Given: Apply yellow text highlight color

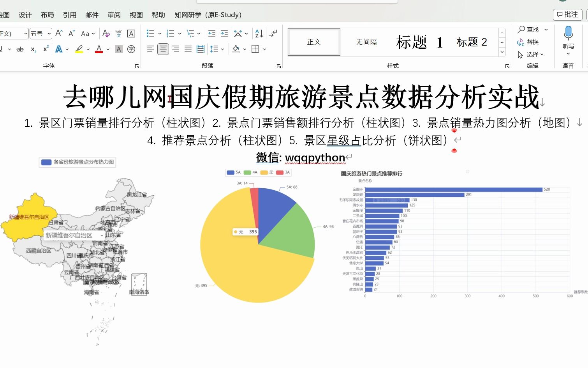Looking at the screenshot, I should tap(79, 49).
